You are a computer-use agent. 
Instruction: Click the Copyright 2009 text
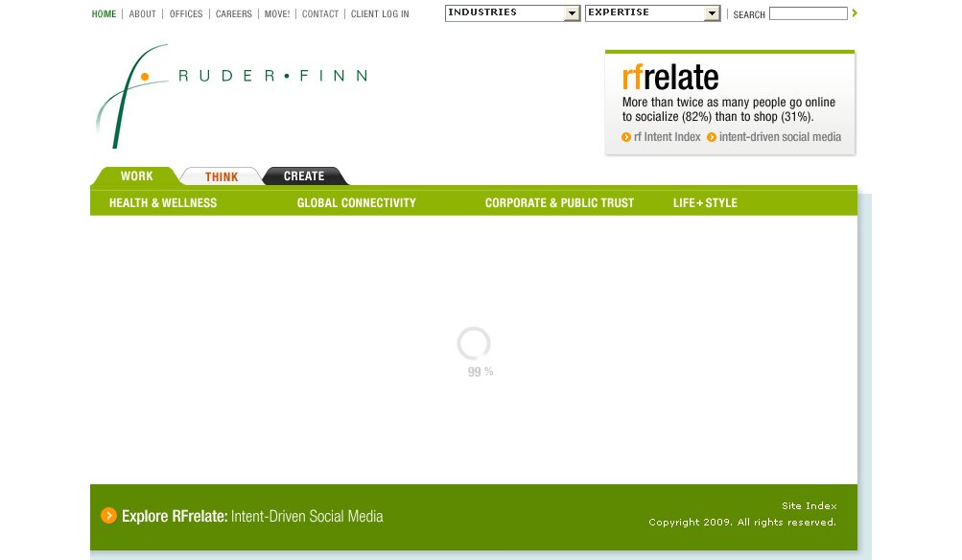(x=742, y=523)
